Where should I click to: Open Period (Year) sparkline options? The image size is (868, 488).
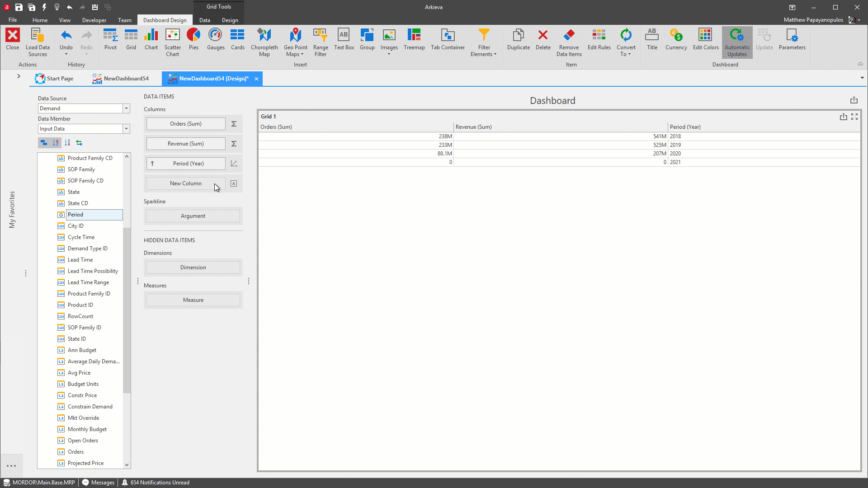point(234,164)
